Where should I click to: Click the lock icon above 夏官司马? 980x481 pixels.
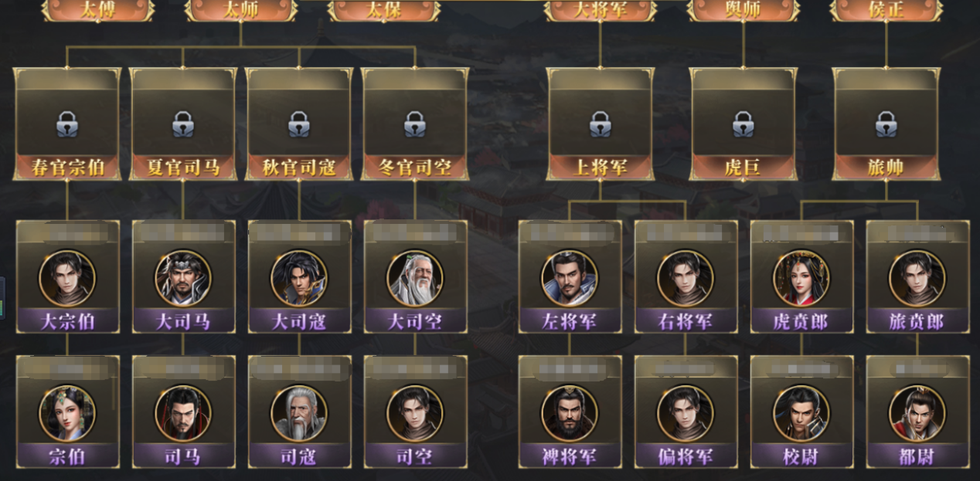coord(182,124)
